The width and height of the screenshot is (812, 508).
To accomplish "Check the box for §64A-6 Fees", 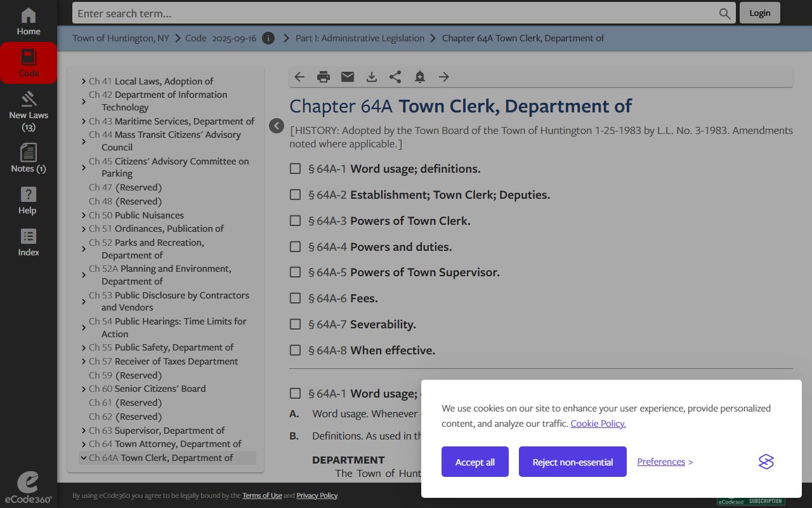I will 295,298.
